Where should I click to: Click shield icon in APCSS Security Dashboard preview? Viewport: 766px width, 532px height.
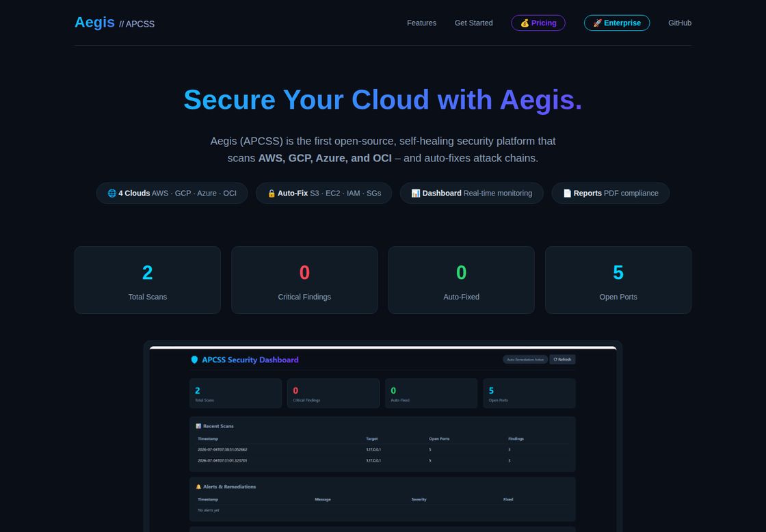(x=194, y=360)
